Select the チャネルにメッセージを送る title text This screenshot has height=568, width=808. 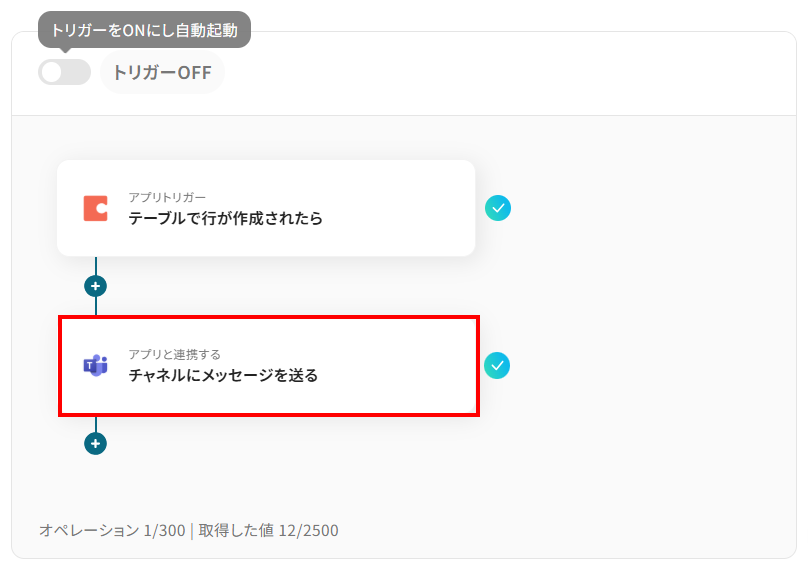(223, 376)
